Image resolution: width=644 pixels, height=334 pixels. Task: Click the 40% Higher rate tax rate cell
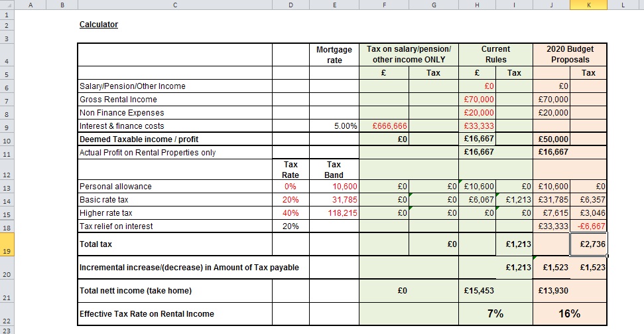click(x=290, y=213)
